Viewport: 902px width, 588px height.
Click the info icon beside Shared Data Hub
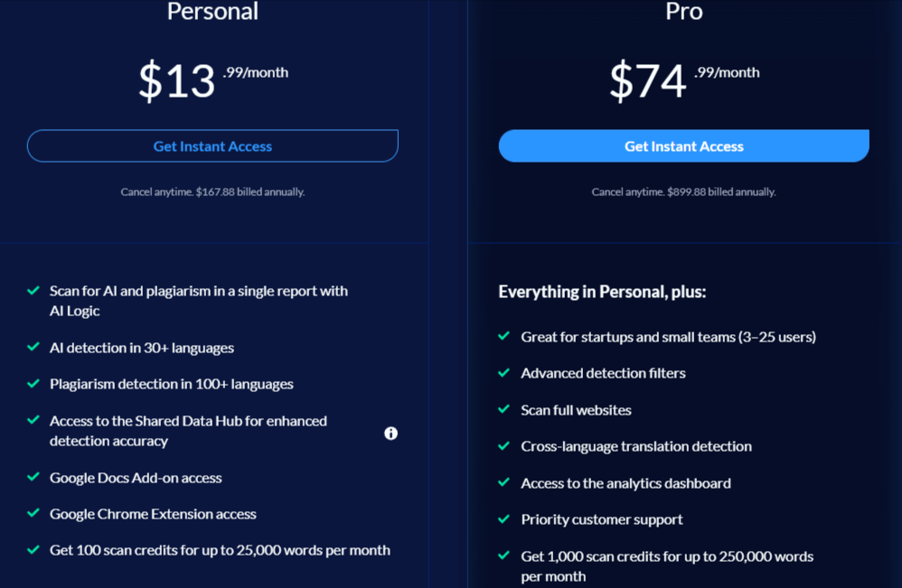pyautogui.click(x=390, y=434)
